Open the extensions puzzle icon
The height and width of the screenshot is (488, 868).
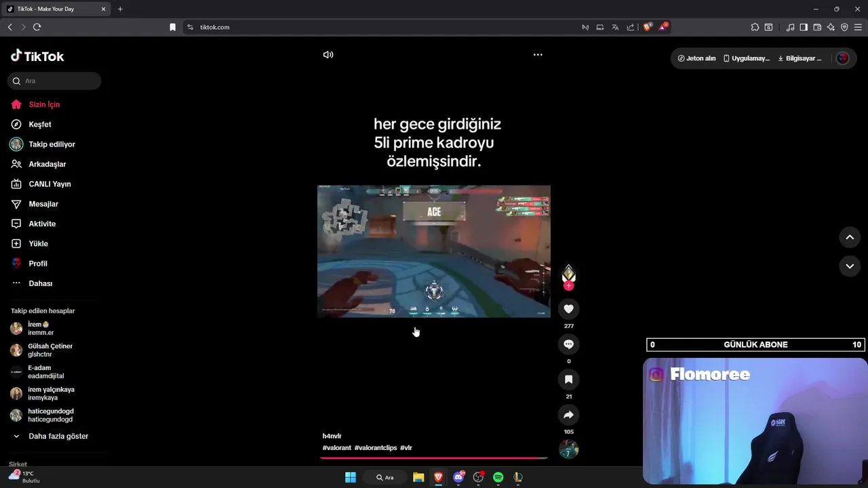[755, 27]
